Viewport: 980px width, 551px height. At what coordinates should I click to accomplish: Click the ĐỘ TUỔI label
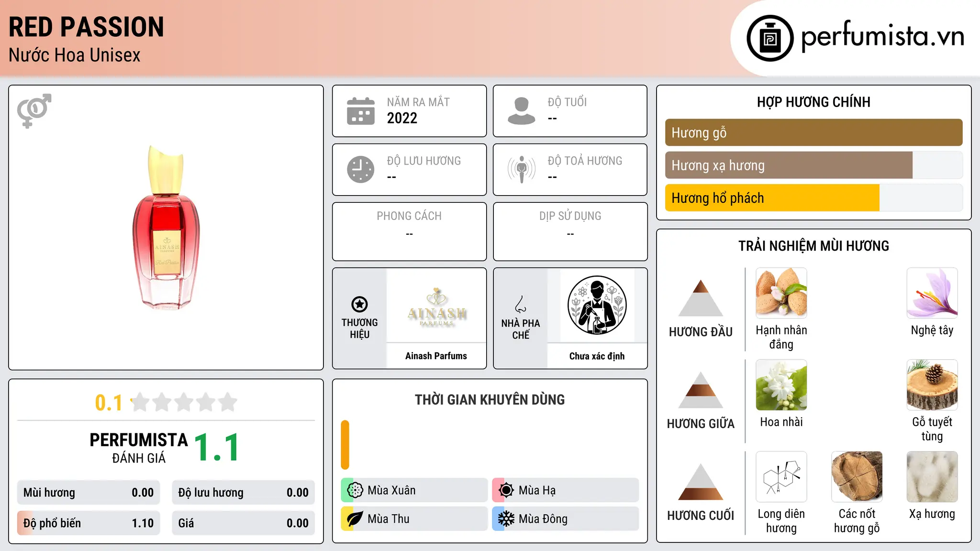(x=567, y=102)
